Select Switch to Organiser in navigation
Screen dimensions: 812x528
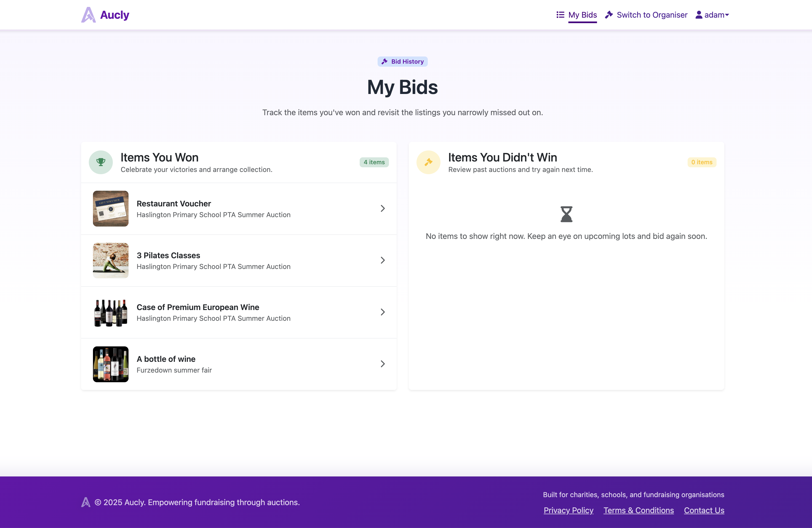coord(652,15)
